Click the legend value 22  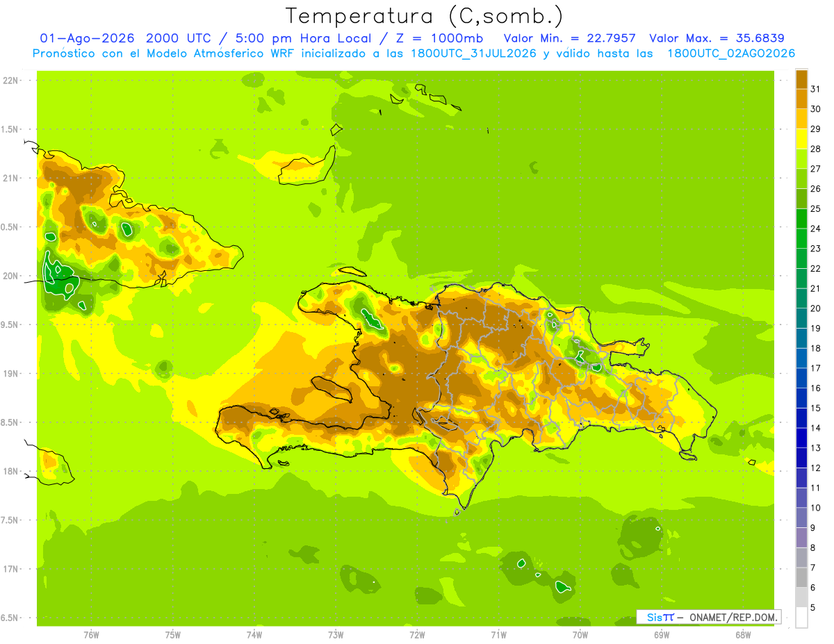point(815,269)
